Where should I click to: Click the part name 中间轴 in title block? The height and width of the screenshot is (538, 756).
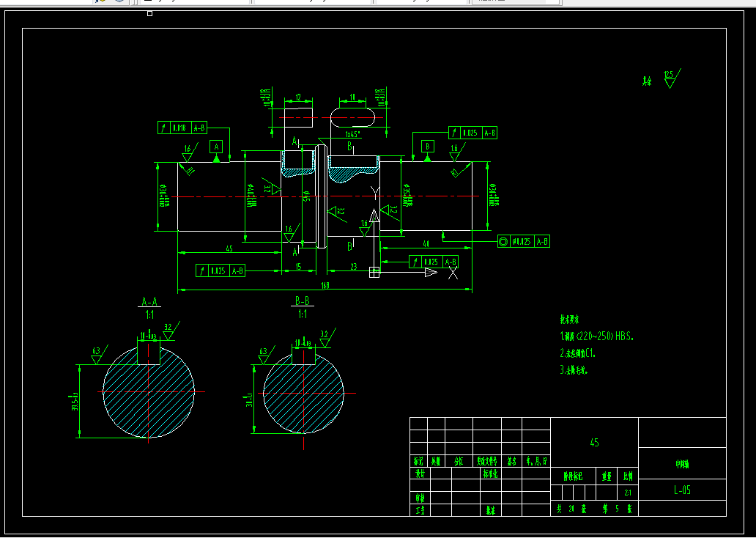pos(682,464)
